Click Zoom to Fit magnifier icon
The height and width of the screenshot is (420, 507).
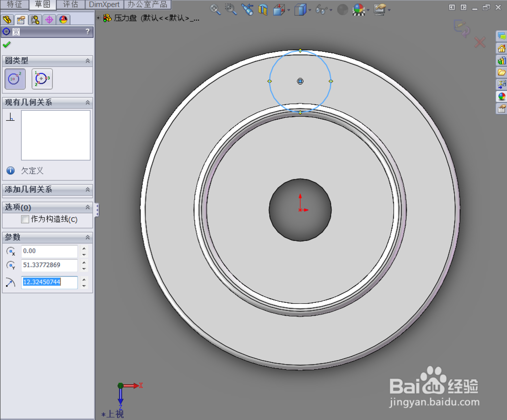215,9
